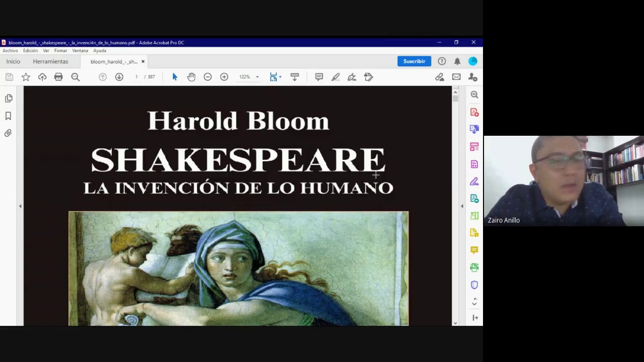Image resolution: width=644 pixels, height=362 pixels.
Task: Toggle scrolling mode toolbar icon
Action: pyautogui.click(x=295, y=77)
